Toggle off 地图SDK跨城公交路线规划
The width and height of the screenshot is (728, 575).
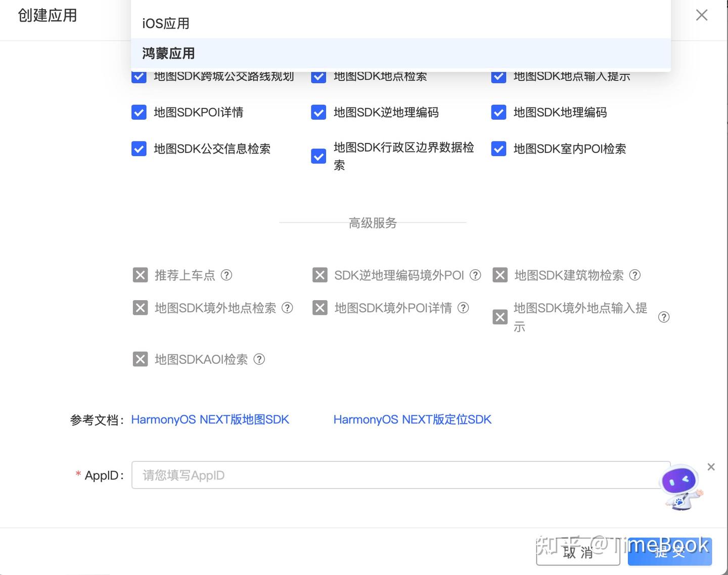[139, 76]
